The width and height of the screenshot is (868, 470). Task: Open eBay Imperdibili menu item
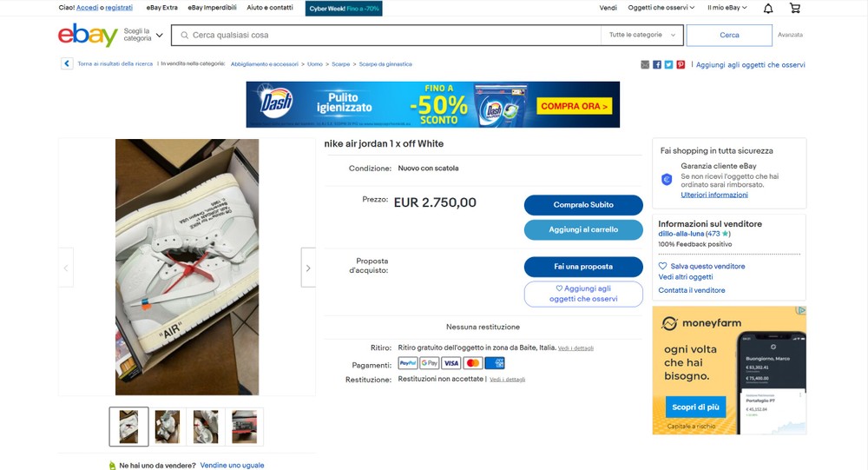[x=212, y=8]
